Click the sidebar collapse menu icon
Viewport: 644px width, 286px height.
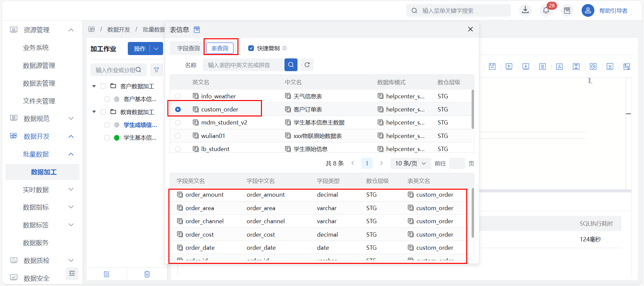click(x=72, y=273)
